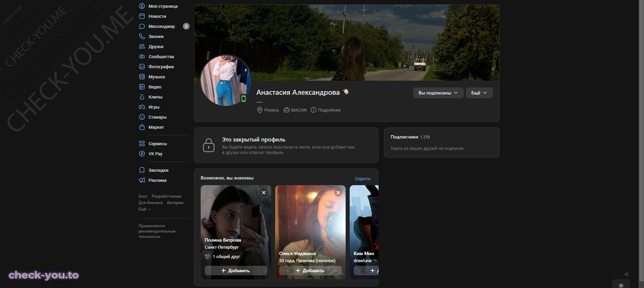Dismiss Олеся Федякина suggestion card

[338, 193]
